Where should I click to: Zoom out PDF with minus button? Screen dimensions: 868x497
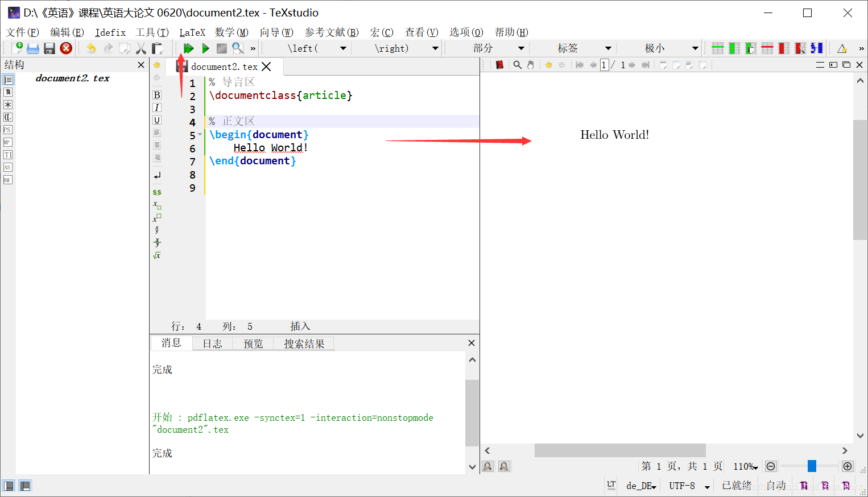pos(771,466)
